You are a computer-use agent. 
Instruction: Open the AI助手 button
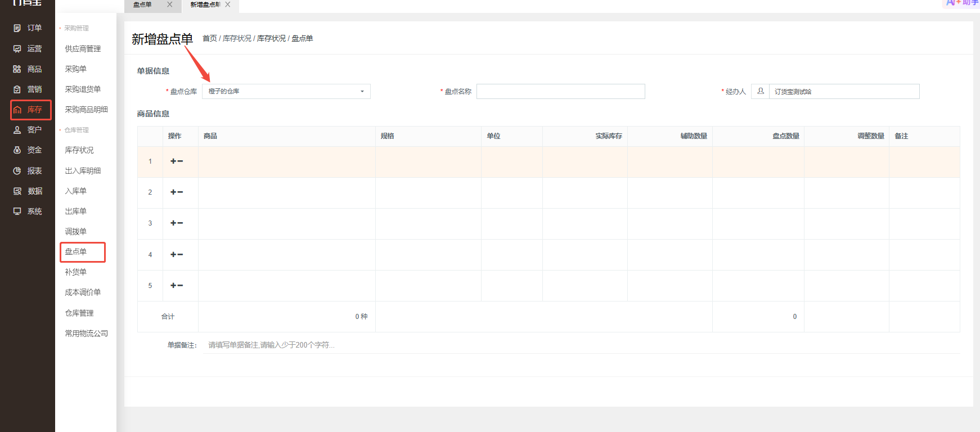pyautogui.click(x=961, y=3)
